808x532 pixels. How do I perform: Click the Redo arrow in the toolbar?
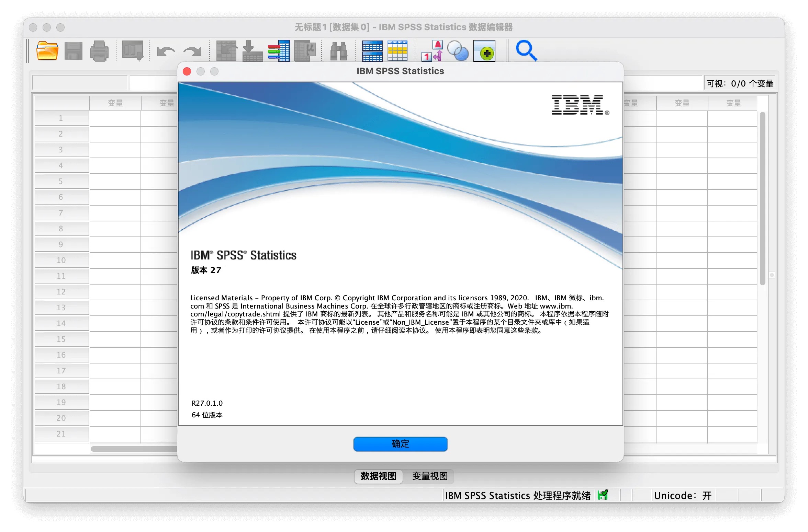click(192, 51)
